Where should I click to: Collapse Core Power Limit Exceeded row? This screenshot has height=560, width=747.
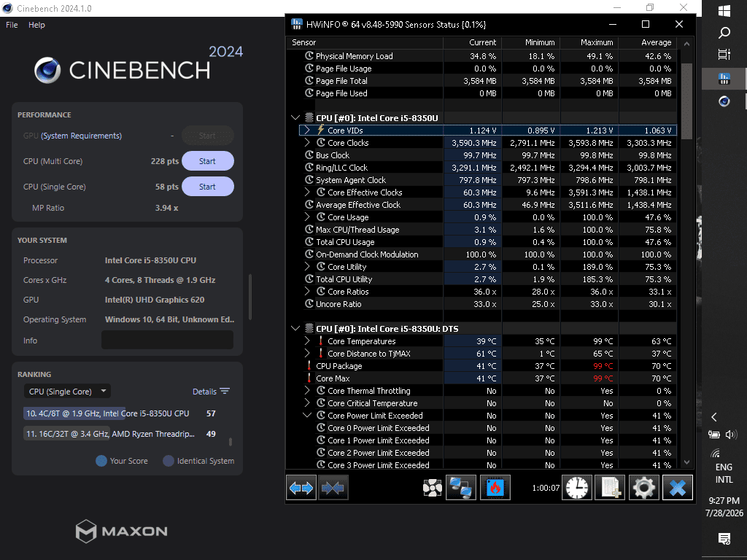pyautogui.click(x=307, y=415)
